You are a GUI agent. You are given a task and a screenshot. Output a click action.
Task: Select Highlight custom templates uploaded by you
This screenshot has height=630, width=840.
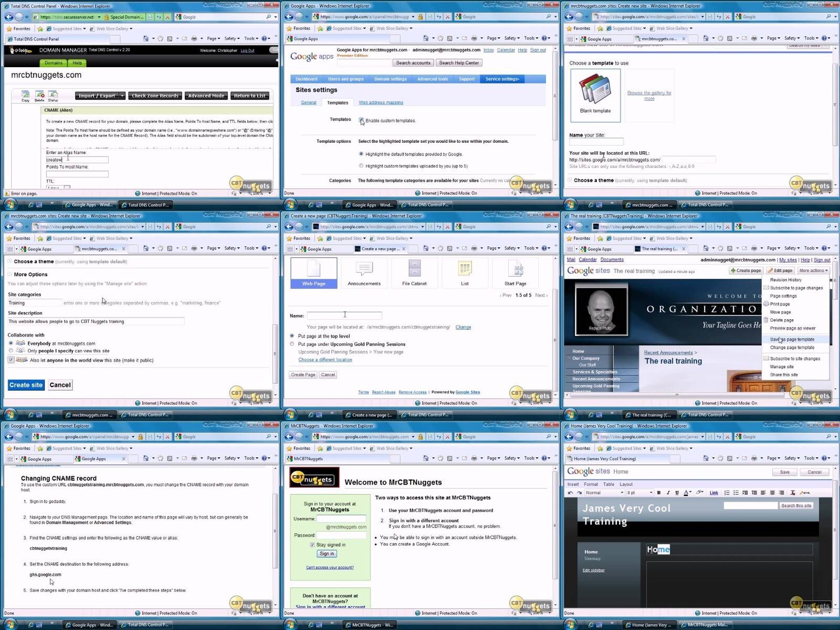(x=361, y=166)
